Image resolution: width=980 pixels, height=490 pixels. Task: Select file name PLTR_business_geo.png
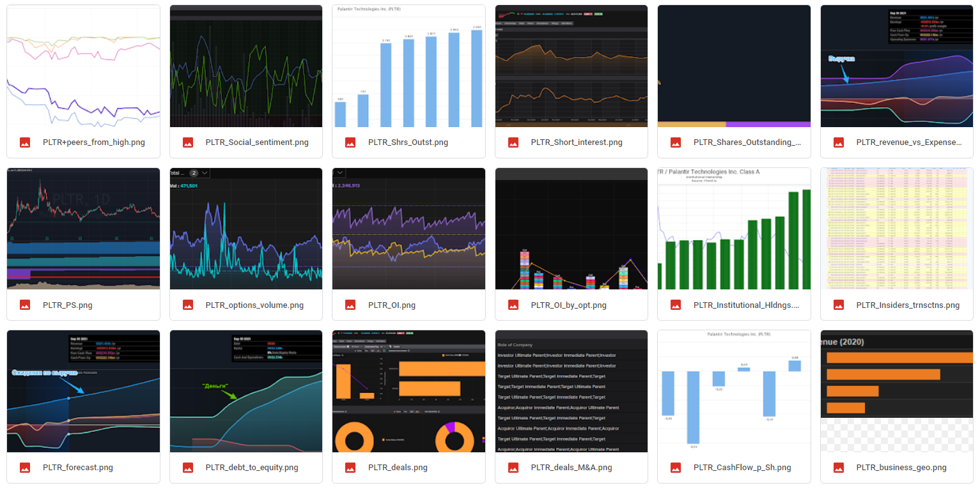click(901, 468)
